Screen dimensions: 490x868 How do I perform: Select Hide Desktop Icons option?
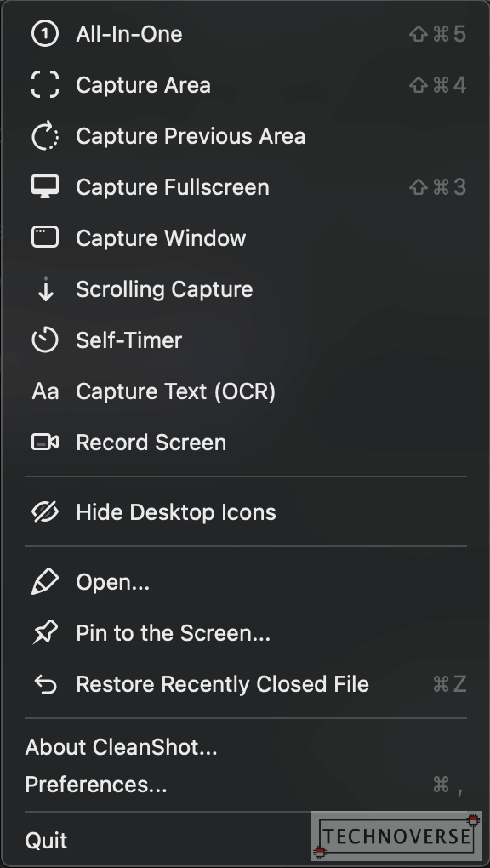(245, 512)
